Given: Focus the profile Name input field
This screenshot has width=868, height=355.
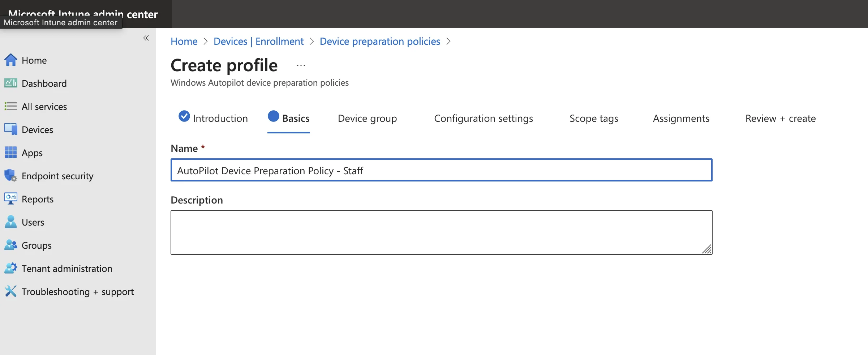Looking at the screenshot, I should [441, 170].
